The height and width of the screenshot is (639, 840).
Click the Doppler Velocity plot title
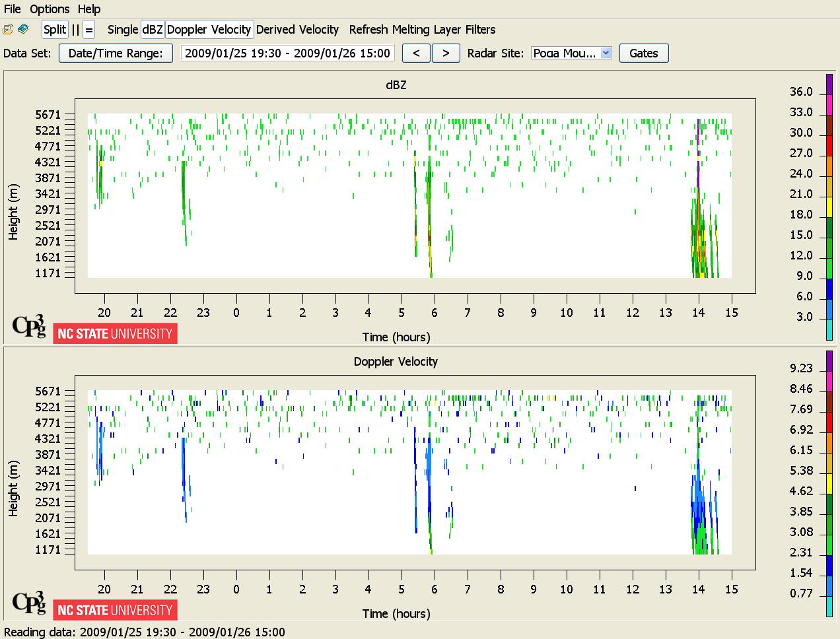click(396, 362)
